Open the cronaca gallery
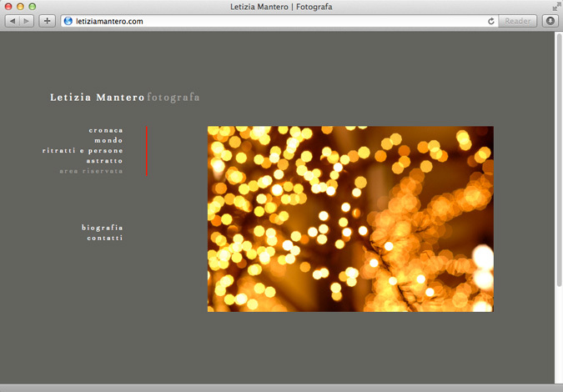 [x=106, y=130]
